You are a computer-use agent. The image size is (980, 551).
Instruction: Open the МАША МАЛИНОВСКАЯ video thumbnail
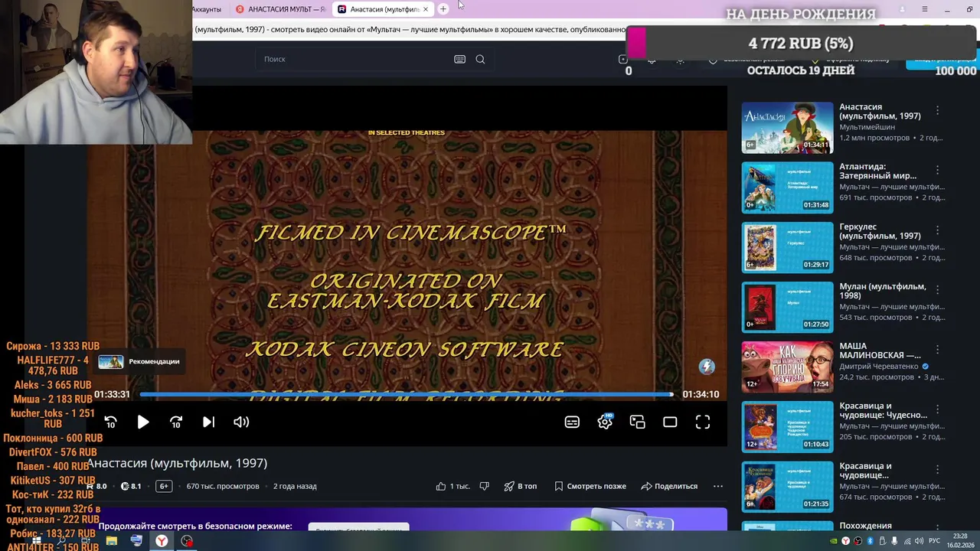787,367
